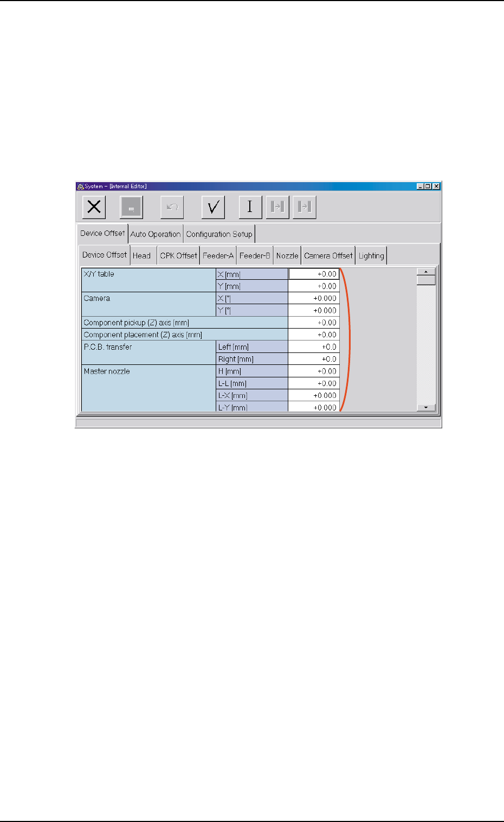Click Camera Y [°] value field

coord(314,311)
